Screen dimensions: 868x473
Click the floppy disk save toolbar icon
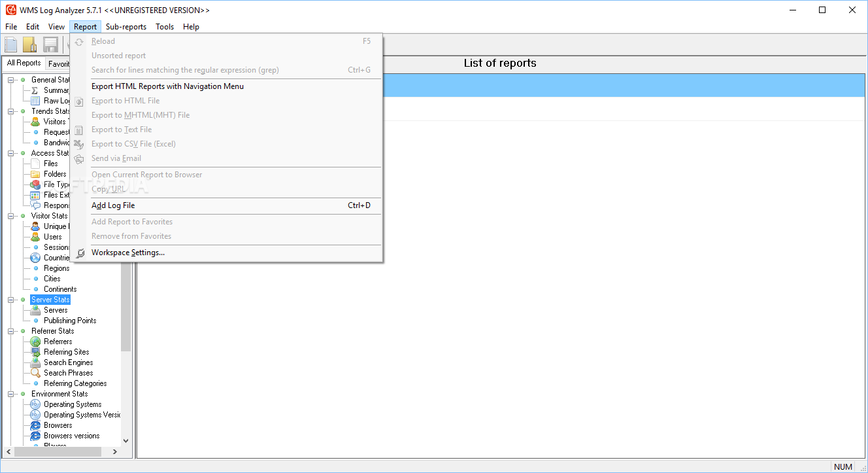[50, 44]
